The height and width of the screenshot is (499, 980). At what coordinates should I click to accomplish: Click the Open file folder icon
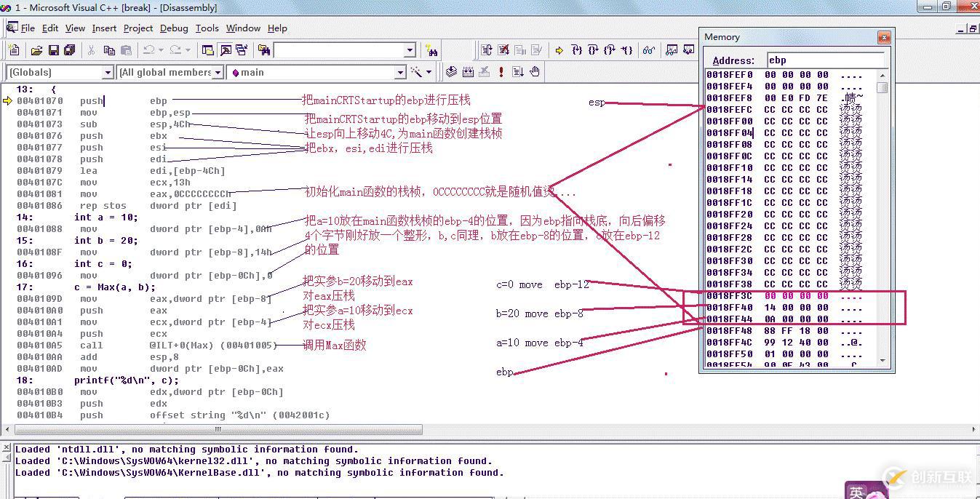click(x=36, y=50)
